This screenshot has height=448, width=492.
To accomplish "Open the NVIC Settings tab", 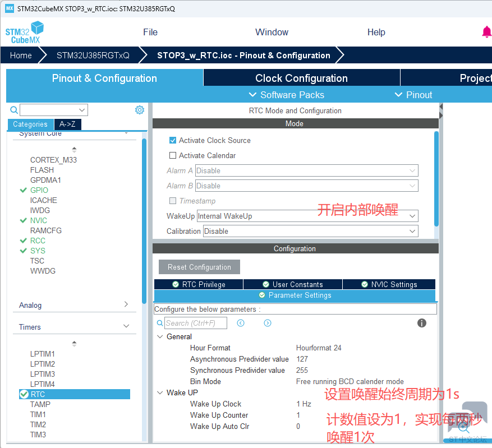I will (389, 284).
